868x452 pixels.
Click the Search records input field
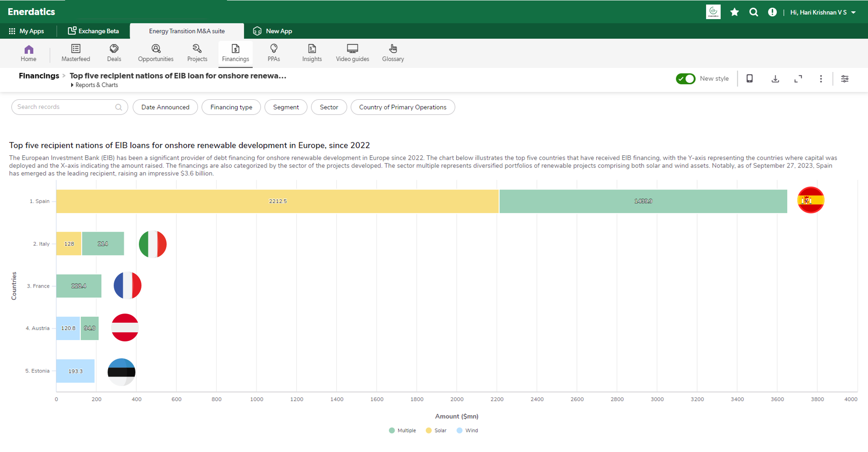(x=65, y=107)
